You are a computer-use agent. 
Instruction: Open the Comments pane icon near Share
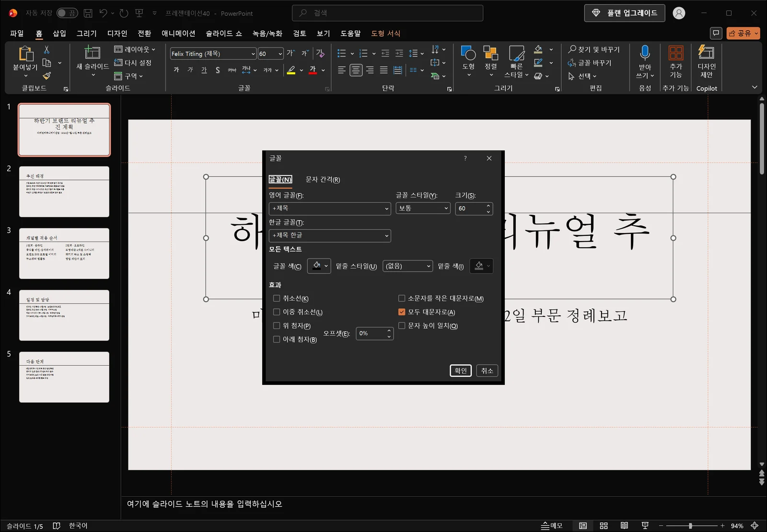click(716, 33)
